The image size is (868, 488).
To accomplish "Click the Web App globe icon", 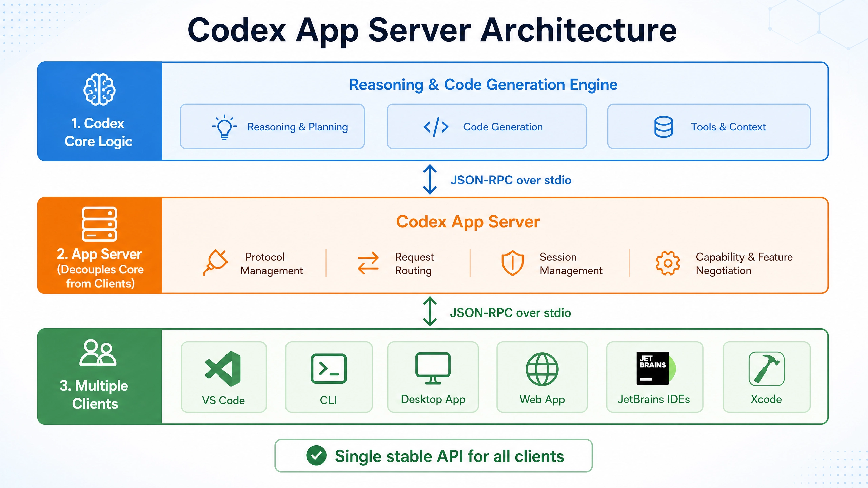I will tap(542, 369).
